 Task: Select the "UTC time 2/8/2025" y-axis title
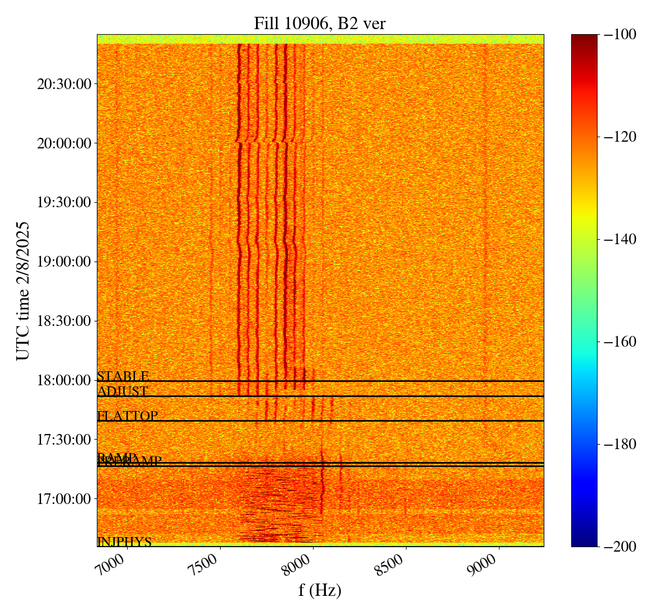tap(23, 290)
